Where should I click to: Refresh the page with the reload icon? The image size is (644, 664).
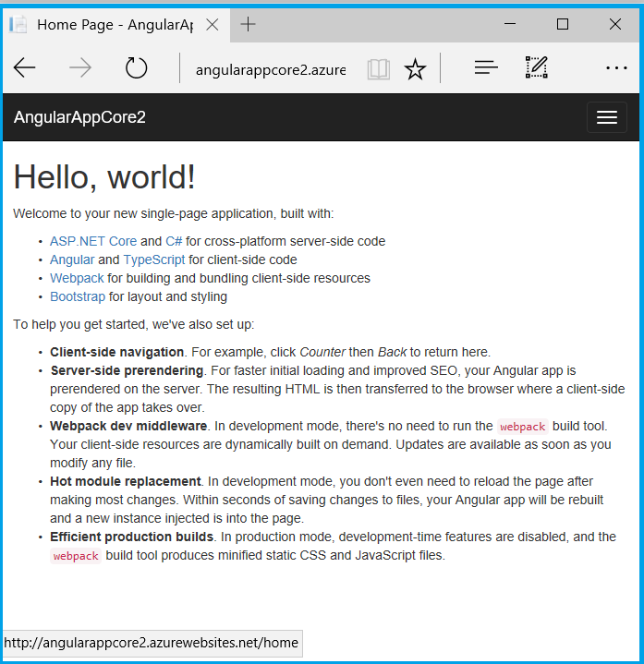(136, 67)
